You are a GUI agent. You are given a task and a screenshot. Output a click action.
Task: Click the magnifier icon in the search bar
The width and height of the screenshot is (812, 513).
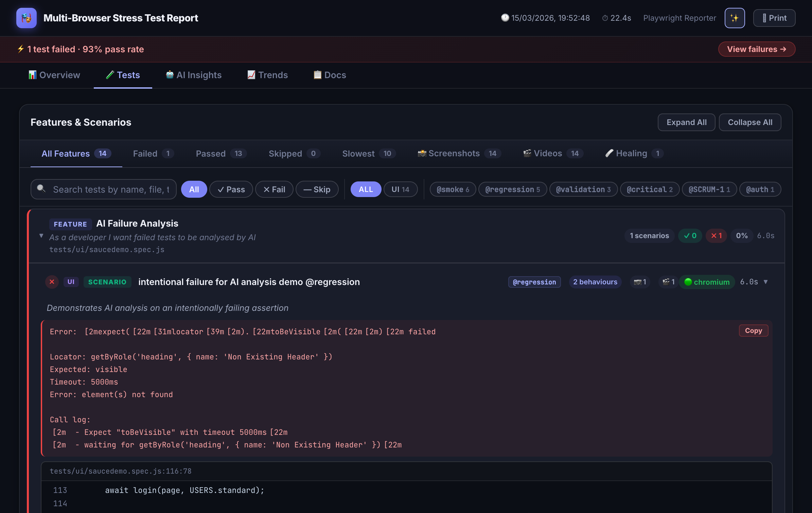(x=41, y=189)
